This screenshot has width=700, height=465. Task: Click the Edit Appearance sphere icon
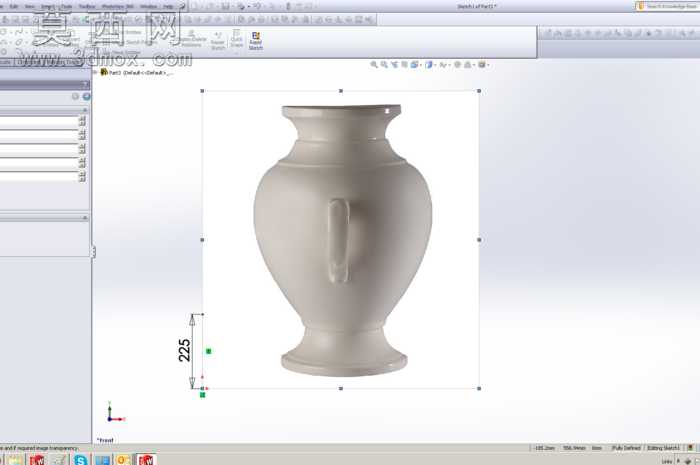click(457, 65)
